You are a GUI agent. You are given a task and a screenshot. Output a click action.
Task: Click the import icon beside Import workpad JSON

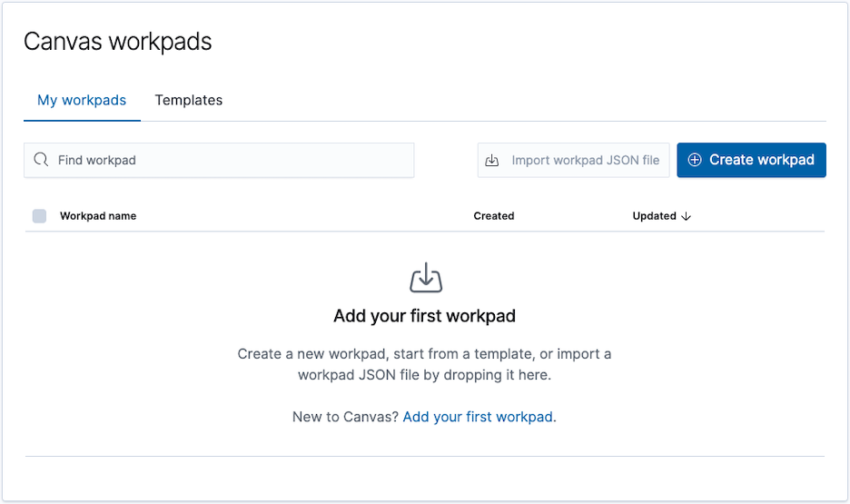click(492, 160)
